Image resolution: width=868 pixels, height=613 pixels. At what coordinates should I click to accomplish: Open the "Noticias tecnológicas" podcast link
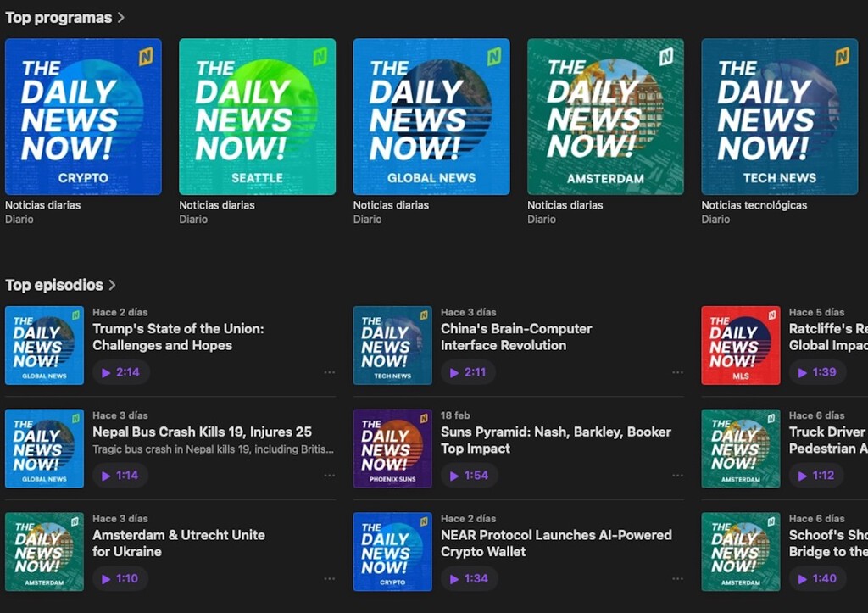pyautogui.click(x=754, y=204)
